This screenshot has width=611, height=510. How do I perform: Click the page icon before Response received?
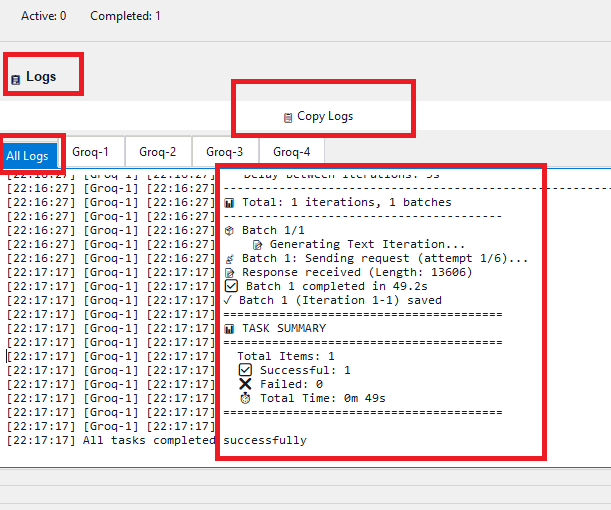coord(229,272)
